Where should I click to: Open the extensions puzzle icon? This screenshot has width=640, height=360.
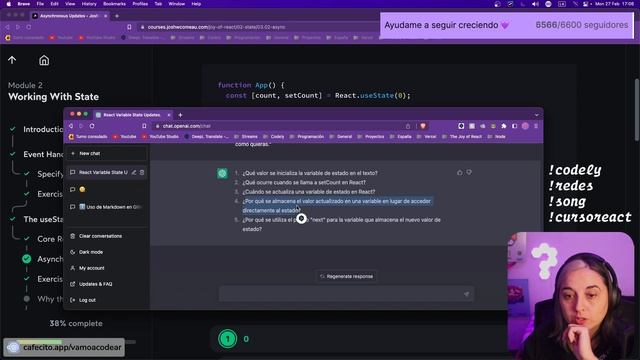(x=504, y=126)
